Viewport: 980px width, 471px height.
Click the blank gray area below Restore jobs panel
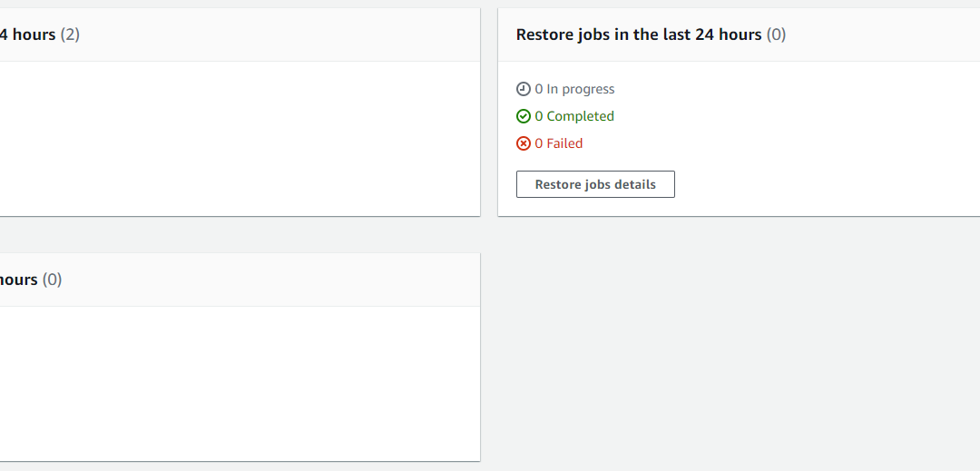[x=739, y=344]
